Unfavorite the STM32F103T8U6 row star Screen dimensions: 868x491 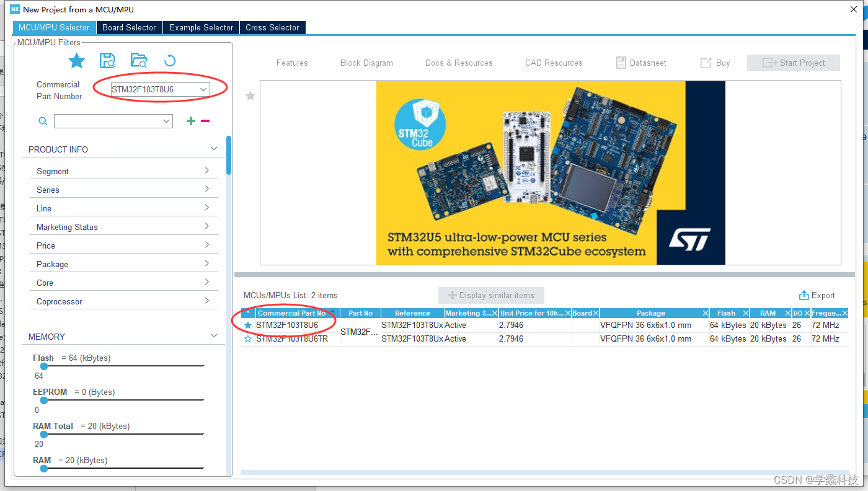(248, 325)
